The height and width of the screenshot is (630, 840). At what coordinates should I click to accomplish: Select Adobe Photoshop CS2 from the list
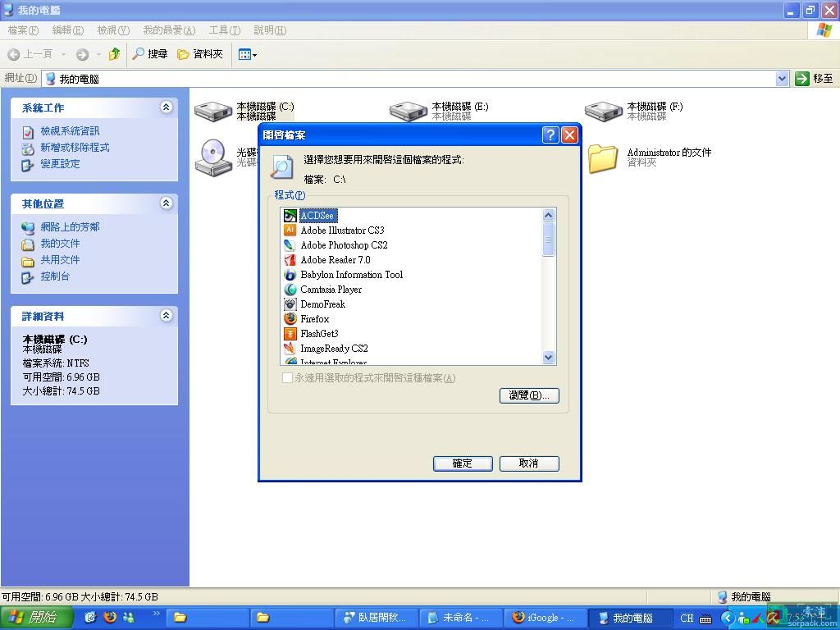click(x=343, y=245)
